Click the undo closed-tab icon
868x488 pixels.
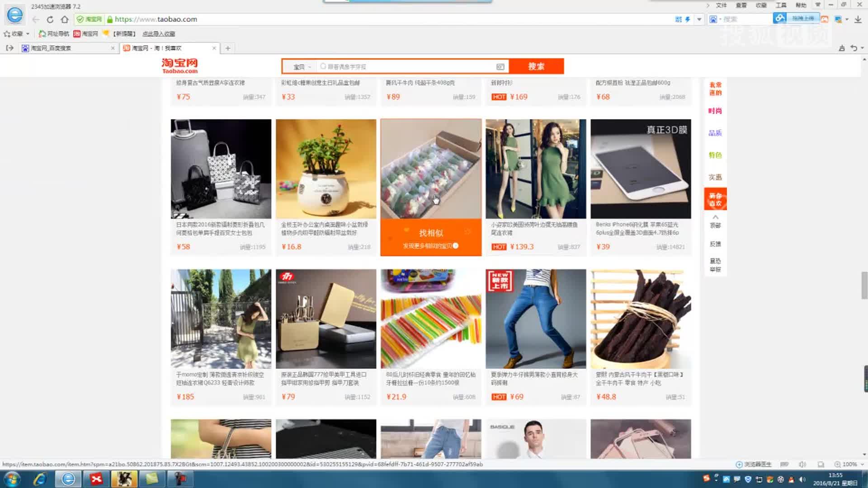[x=854, y=48]
